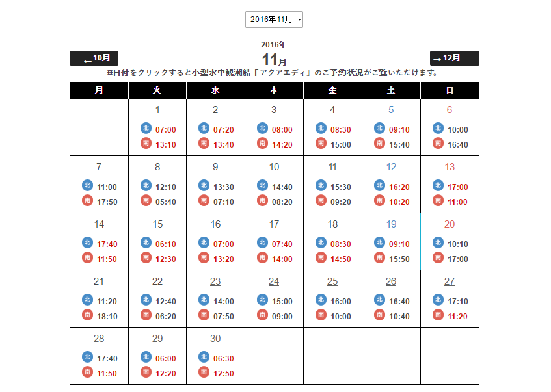
Task: Click the blue 北 icon on November 28
Action: (87, 357)
